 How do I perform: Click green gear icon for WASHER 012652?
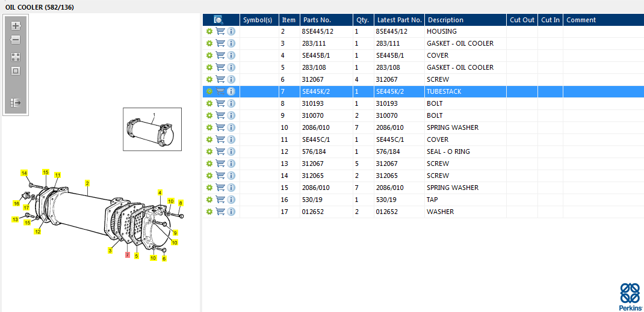tap(209, 212)
